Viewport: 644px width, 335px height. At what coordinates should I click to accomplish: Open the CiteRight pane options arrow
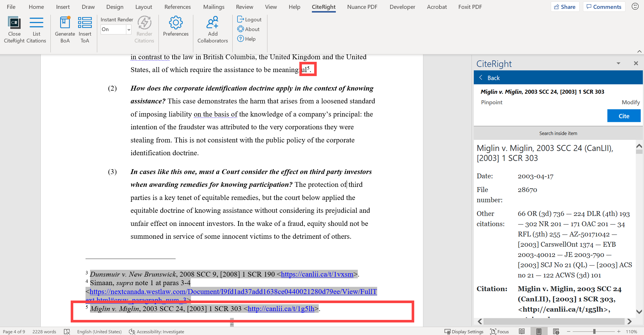pyautogui.click(x=618, y=63)
